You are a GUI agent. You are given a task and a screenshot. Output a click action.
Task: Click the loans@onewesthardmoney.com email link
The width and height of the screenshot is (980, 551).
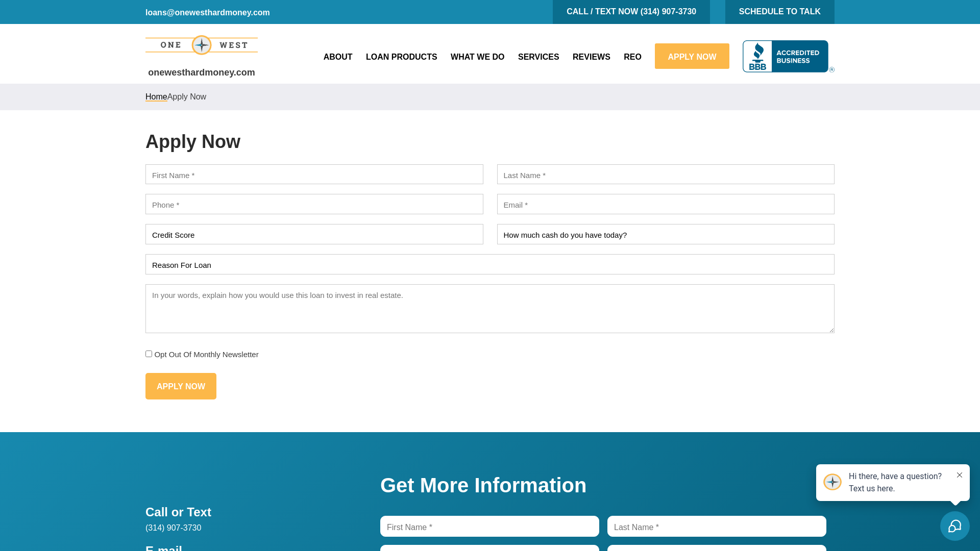[x=207, y=12]
